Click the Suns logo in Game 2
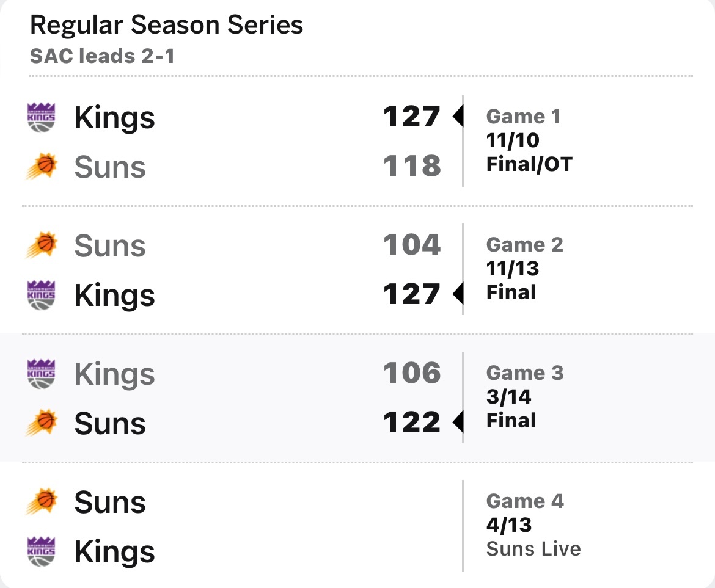 point(41,245)
